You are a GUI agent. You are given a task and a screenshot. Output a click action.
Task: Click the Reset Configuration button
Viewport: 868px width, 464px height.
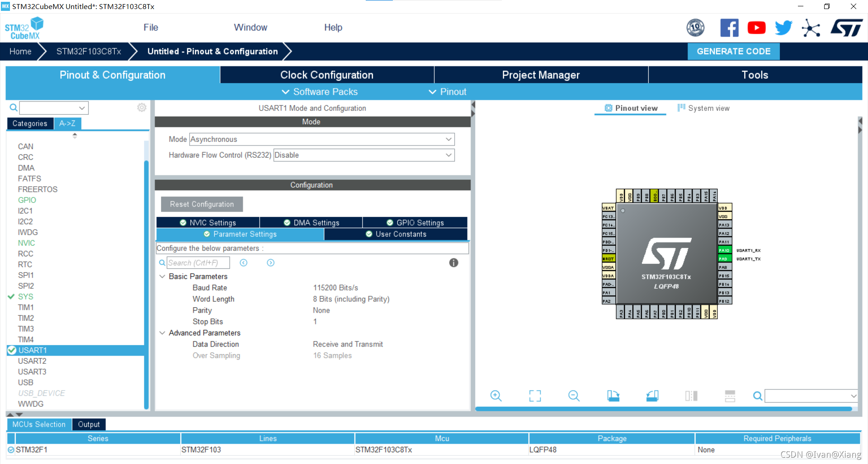(202, 204)
